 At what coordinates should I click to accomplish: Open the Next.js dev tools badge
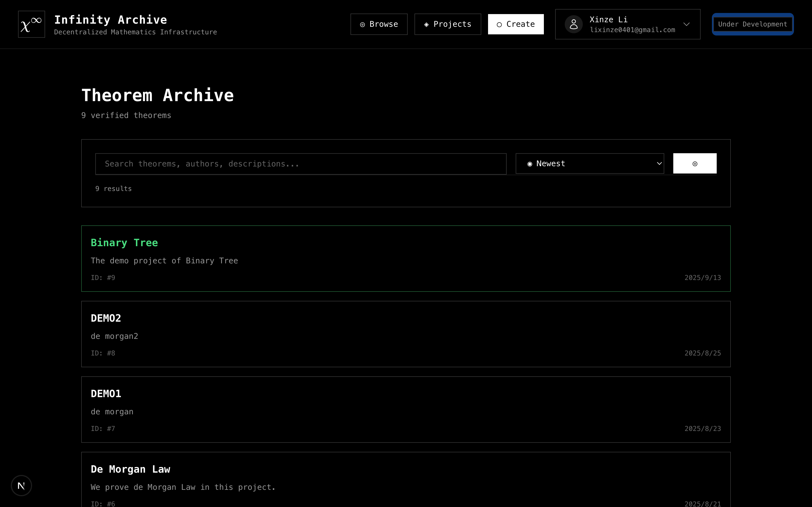(21, 485)
